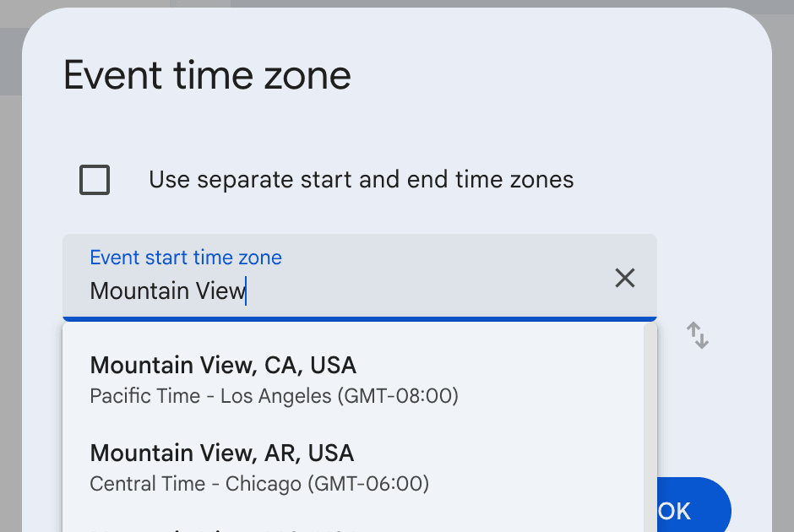Click the "Event time zone" dialog title
794x532 pixels.
(x=207, y=76)
